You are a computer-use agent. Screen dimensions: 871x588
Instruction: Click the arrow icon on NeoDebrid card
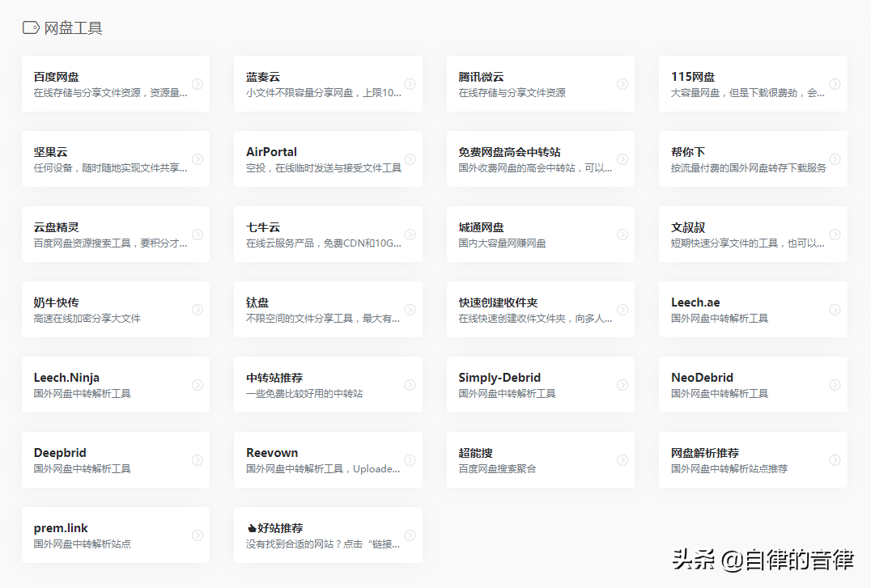835,385
